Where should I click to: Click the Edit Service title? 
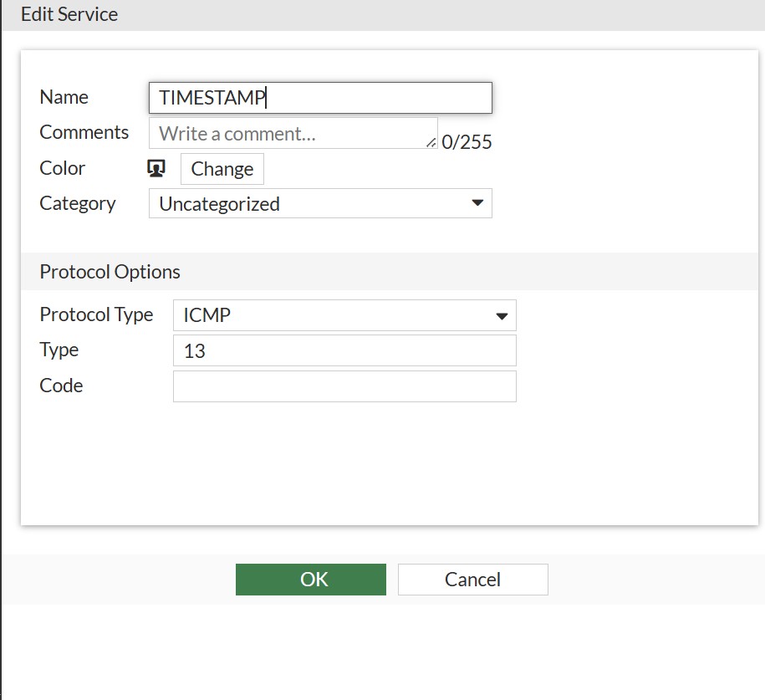coord(69,15)
